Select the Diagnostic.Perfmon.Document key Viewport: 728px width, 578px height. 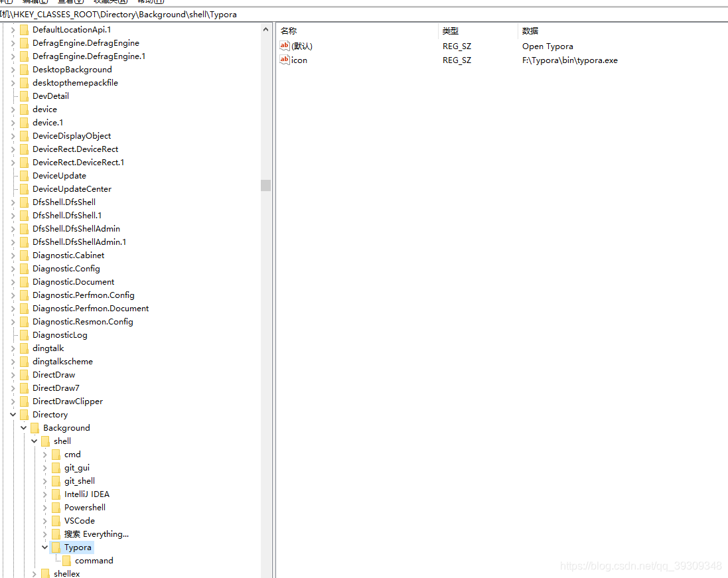[90, 309]
